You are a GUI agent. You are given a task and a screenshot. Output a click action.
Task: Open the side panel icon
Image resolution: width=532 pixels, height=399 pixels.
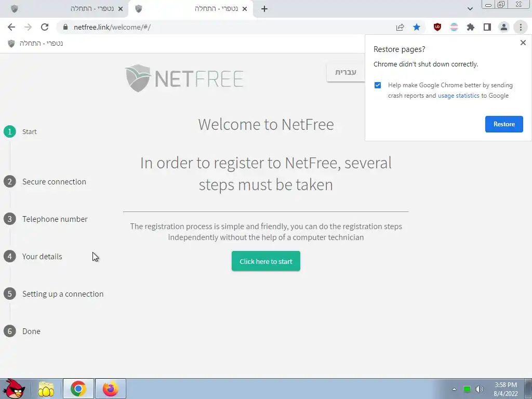point(487,27)
